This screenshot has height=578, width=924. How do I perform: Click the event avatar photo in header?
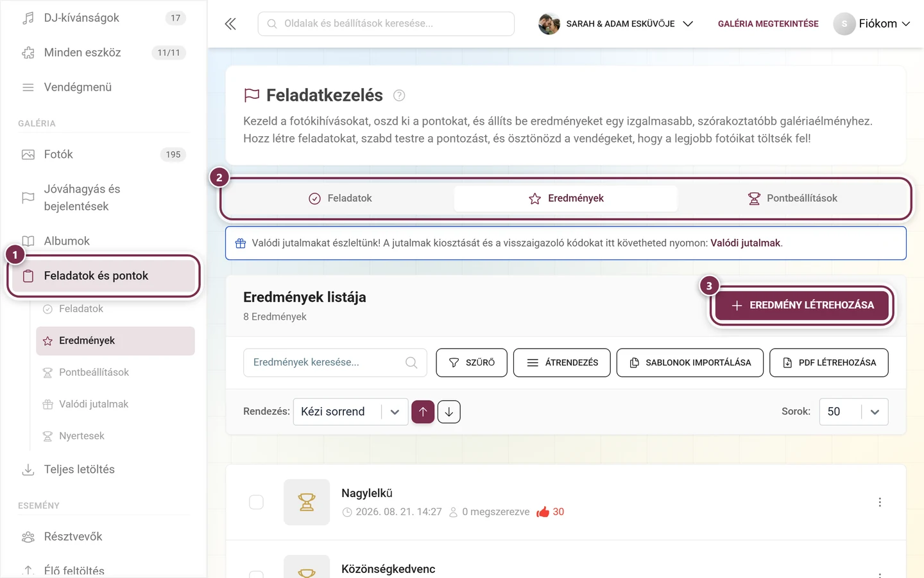tap(549, 24)
